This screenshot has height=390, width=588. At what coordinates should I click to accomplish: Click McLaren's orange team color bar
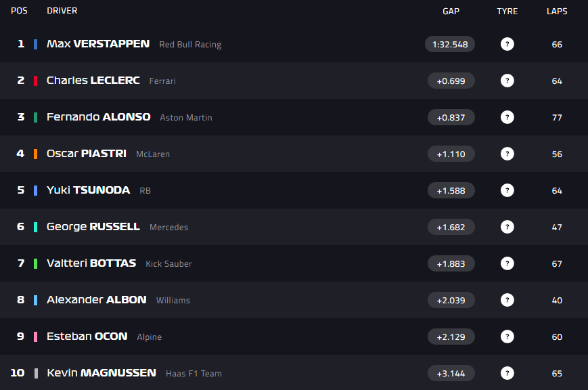(36, 154)
